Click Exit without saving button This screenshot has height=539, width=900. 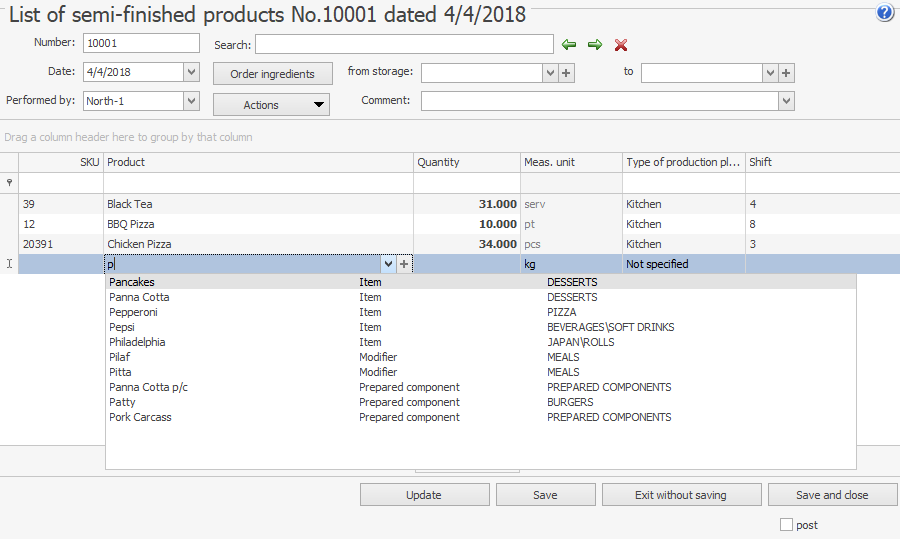tap(680, 495)
